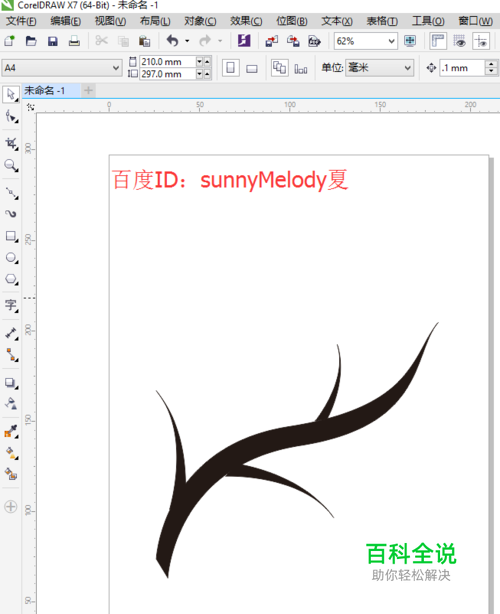Click the Save disk icon
Image resolution: width=500 pixels, height=614 pixels.
(52, 41)
